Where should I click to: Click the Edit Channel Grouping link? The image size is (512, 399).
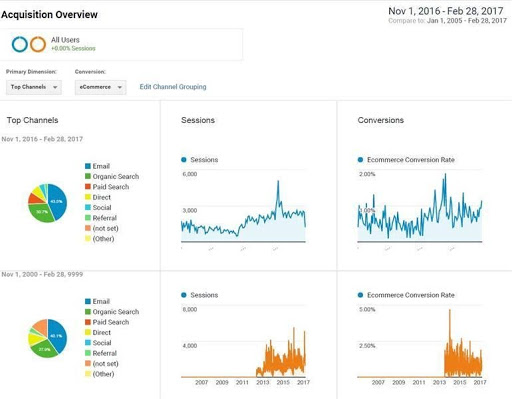pyautogui.click(x=173, y=87)
